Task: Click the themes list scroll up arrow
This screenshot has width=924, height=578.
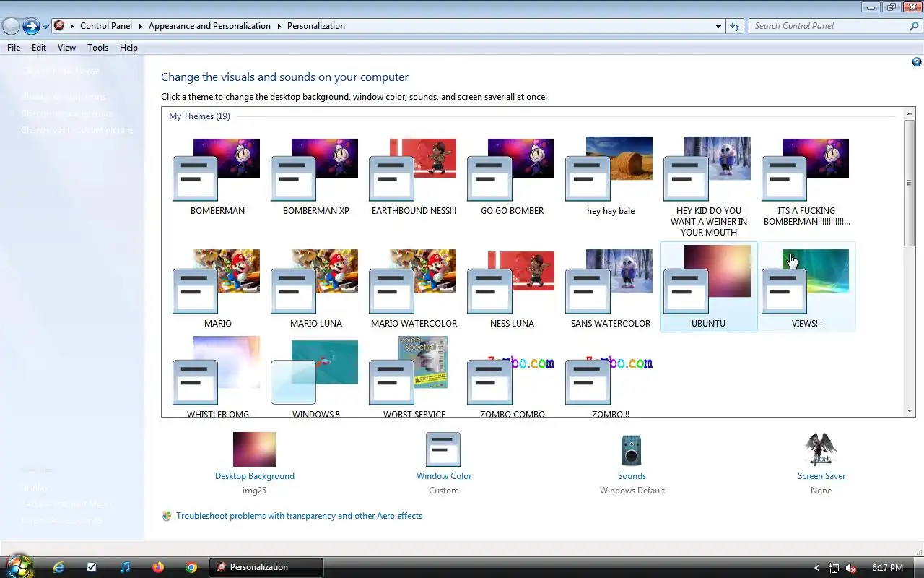Action: (x=910, y=114)
